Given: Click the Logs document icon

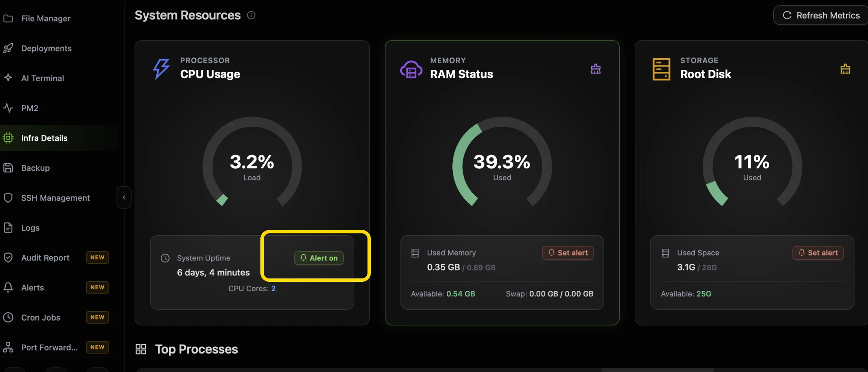Looking at the screenshot, I should (x=8, y=228).
